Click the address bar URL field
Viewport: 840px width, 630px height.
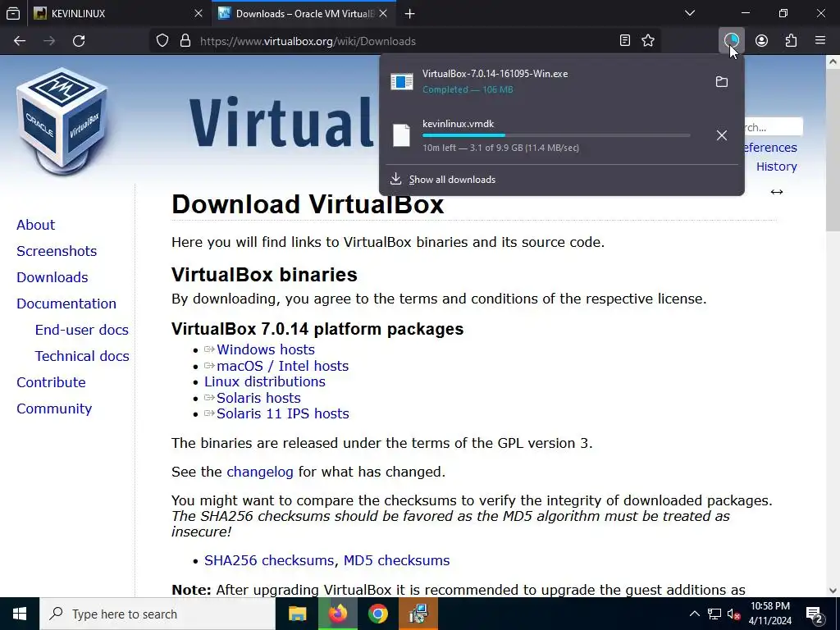point(404,41)
